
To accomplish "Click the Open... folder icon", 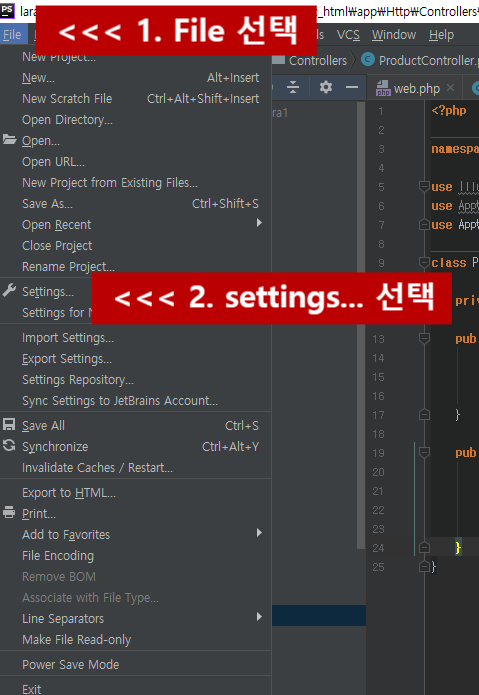I will [9, 140].
